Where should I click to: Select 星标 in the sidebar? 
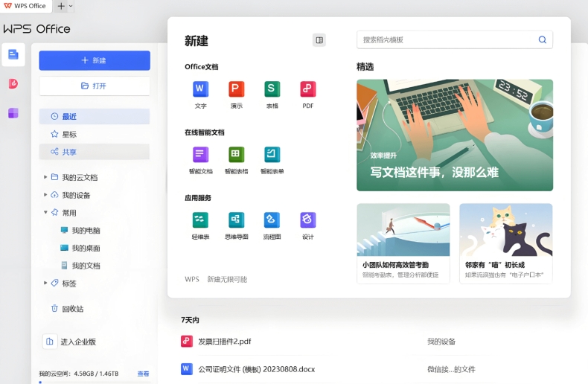(x=68, y=134)
